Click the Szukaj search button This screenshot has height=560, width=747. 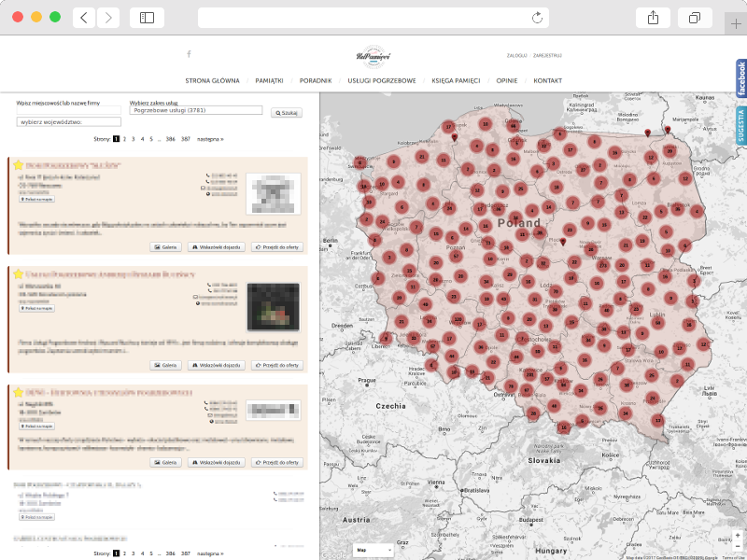[x=287, y=113]
